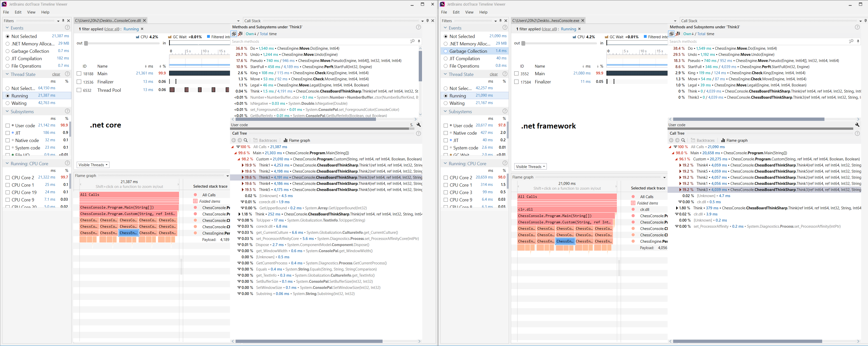Open the search tool in the Call Tree toolbar
The image size is (868, 346).
pos(246,140)
